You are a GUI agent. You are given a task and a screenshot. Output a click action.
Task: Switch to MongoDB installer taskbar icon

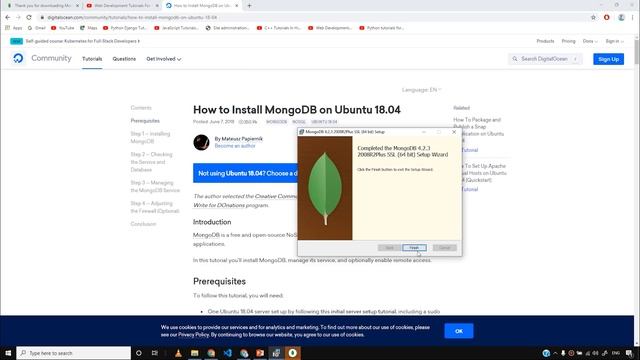(276, 353)
